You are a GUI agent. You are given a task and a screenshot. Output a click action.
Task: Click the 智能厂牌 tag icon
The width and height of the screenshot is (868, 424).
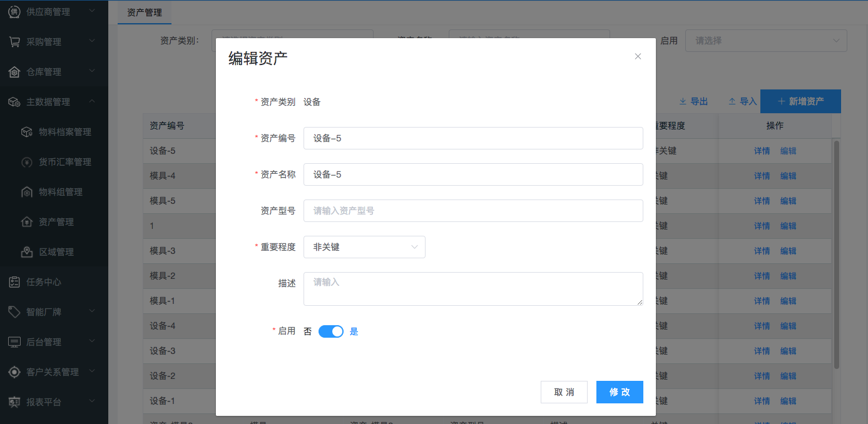14,312
